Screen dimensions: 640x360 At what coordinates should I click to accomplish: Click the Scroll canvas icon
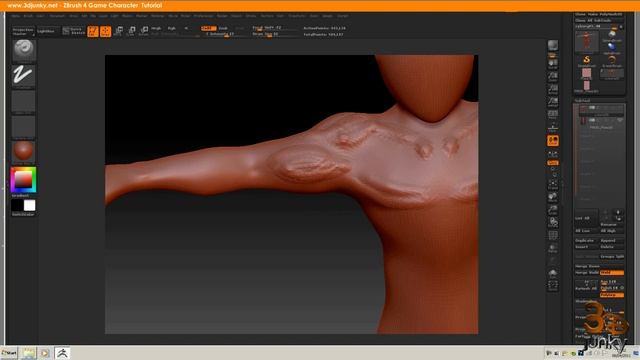point(553,64)
